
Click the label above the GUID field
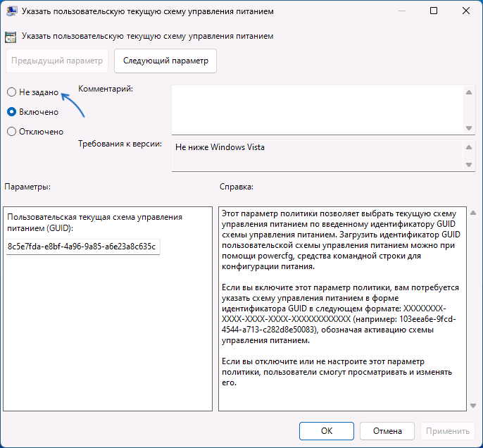click(94, 223)
